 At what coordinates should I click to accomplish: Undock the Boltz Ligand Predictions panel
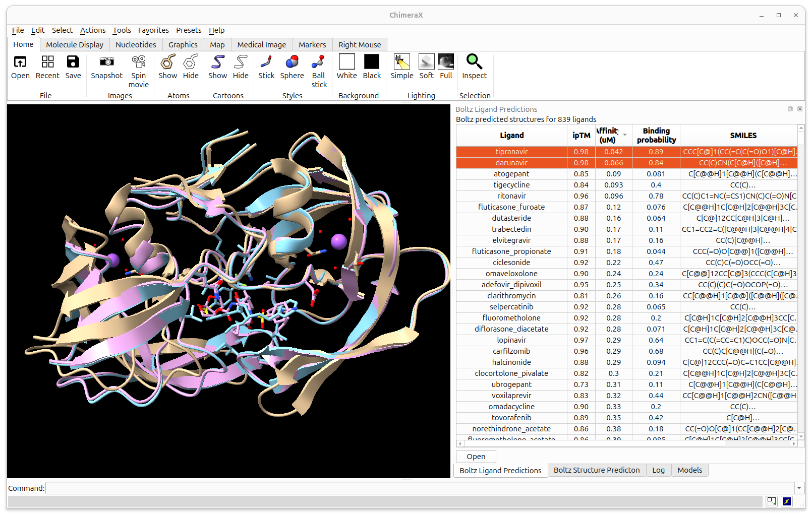790,109
